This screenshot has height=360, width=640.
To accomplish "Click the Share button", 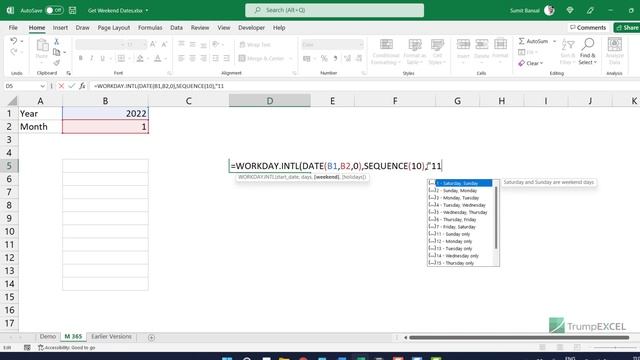I will [x=627, y=27].
